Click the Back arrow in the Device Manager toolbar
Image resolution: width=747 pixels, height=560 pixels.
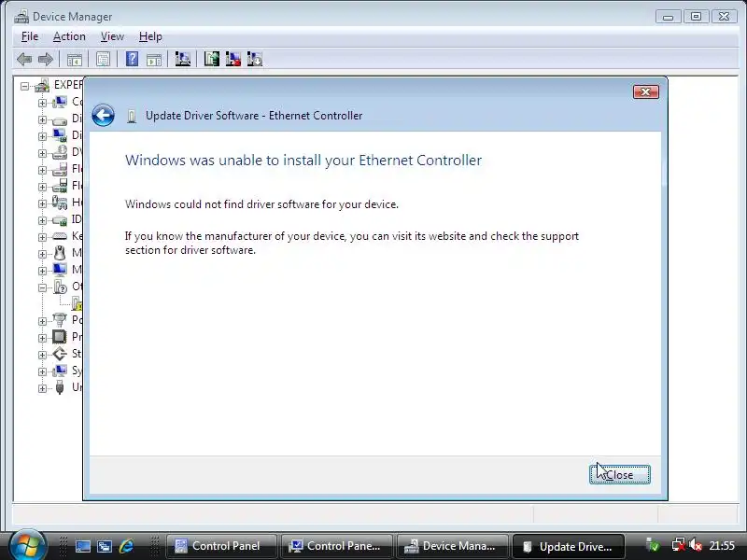click(x=24, y=60)
